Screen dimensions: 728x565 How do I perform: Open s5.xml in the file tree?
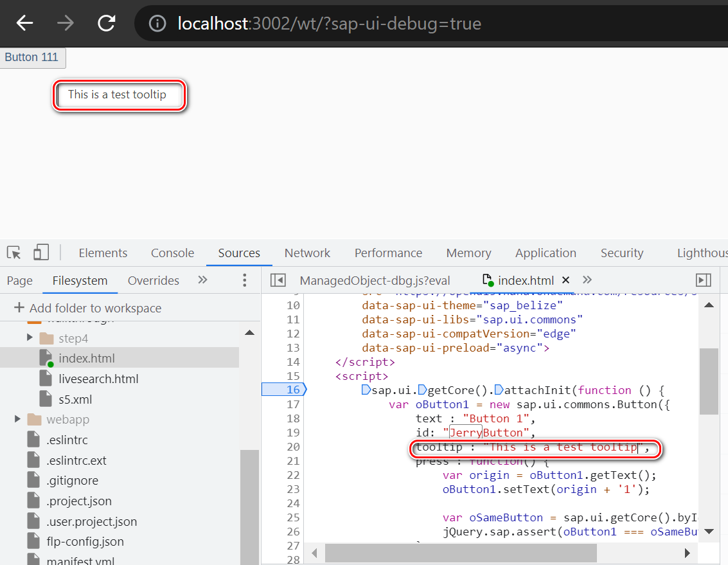pyautogui.click(x=75, y=399)
